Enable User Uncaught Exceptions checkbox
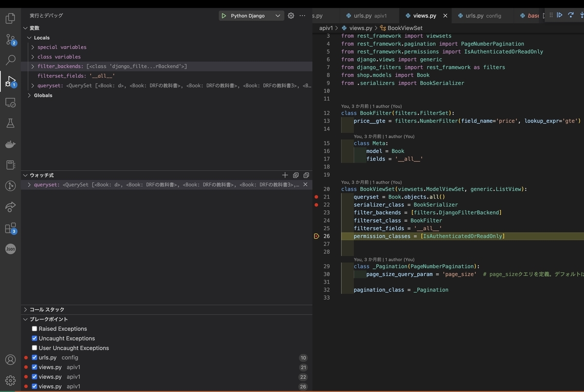 coord(35,348)
